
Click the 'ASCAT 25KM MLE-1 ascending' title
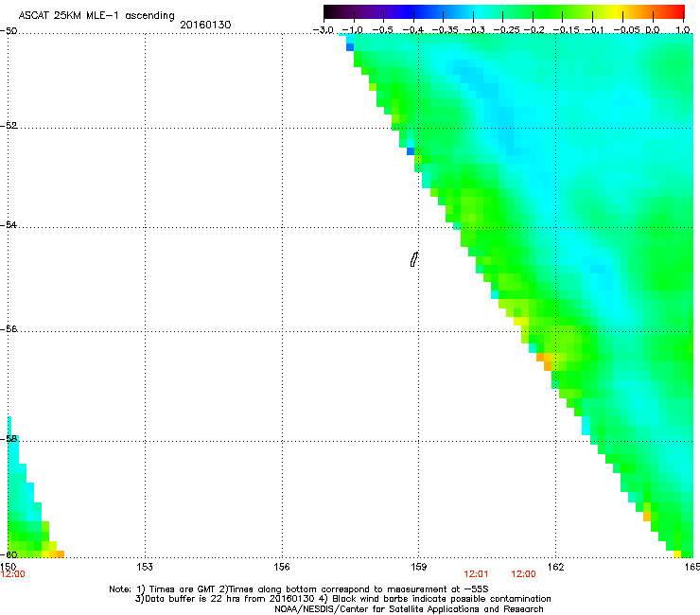[96, 16]
